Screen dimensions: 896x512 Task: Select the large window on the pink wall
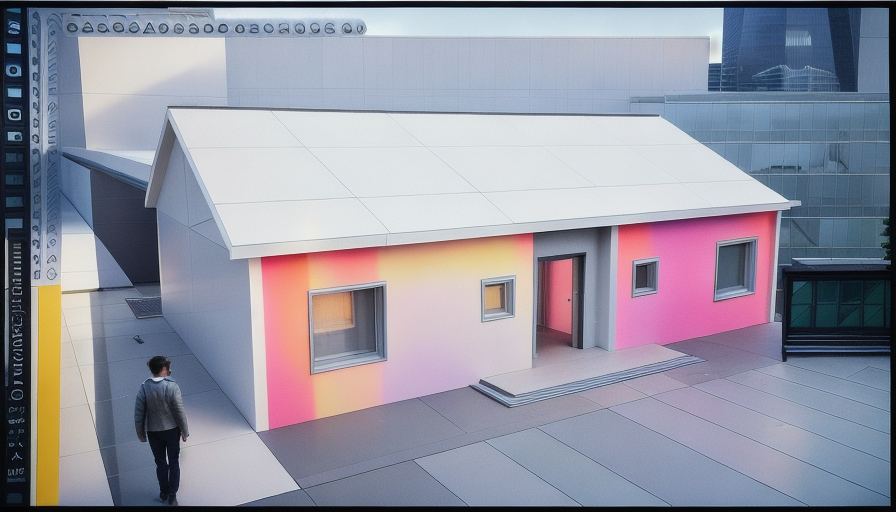pyautogui.click(x=735, y=269)
